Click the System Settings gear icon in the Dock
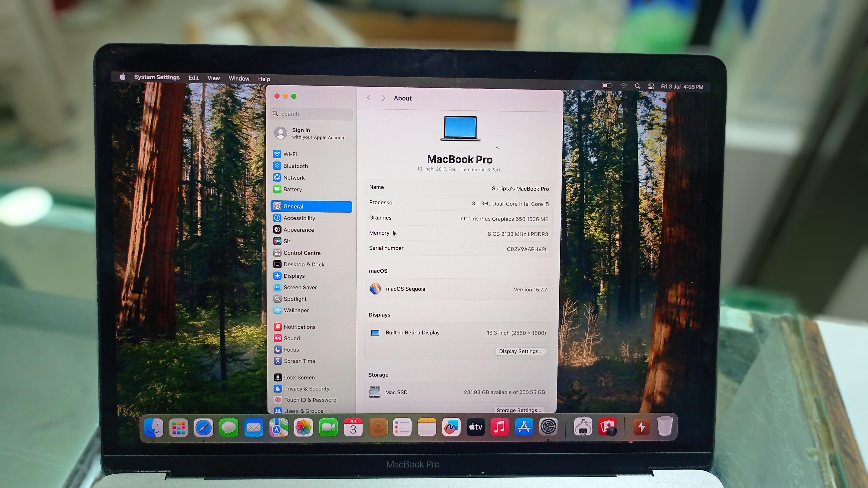Viewport: 868px width, 488px height. coord(549,427)
